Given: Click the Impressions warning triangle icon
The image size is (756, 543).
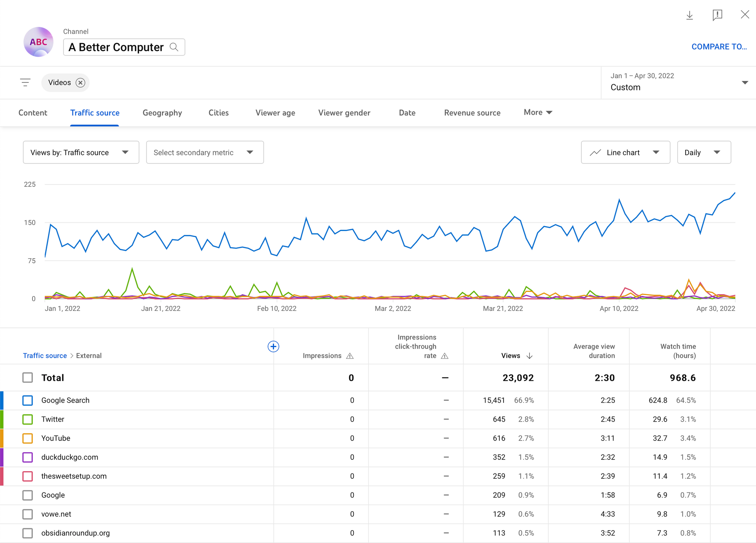Looking at the screenshot, I should [350, 356].
